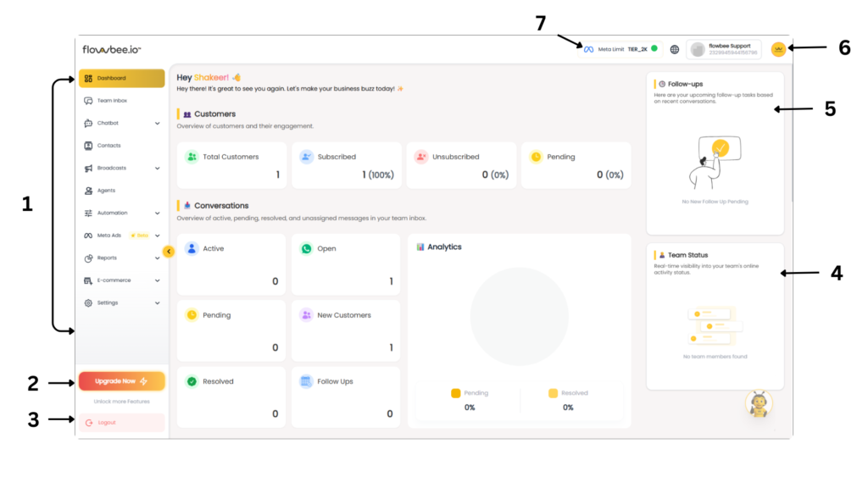868x488 pixels.
Task: Collapse the sidebar with yellow arrow
Action: click(x=168, y=251)
